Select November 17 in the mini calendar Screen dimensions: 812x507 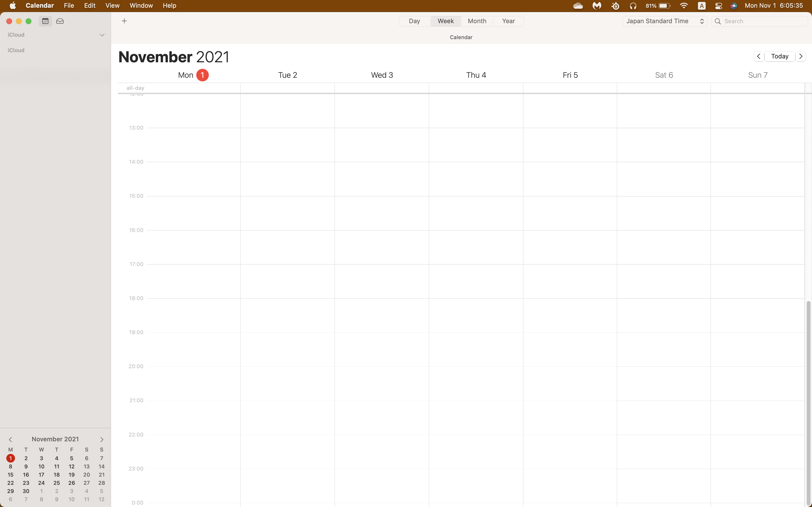41,474
